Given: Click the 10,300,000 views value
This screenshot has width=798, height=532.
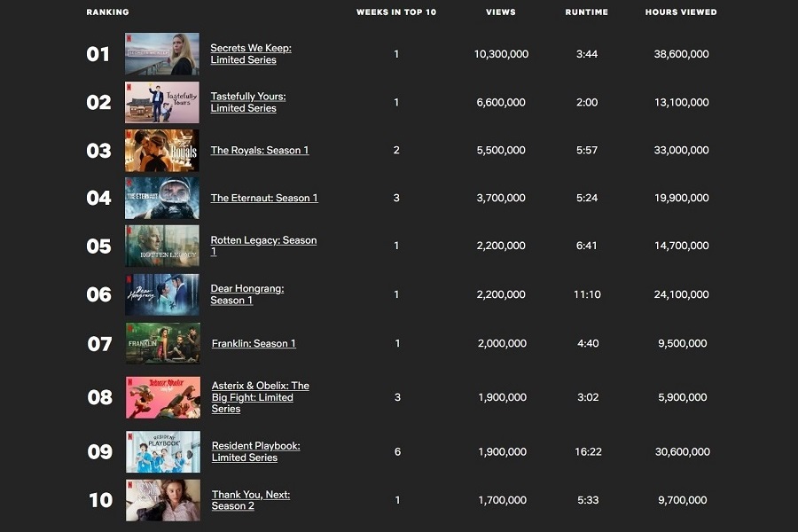Looking at the screenshot, I should point(501,54).
